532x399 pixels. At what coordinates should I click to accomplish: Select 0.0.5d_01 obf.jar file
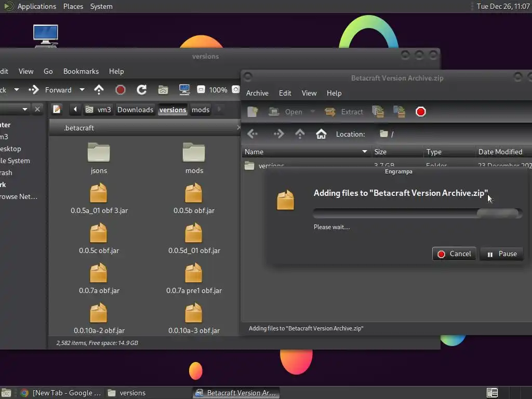click(194, 238)
